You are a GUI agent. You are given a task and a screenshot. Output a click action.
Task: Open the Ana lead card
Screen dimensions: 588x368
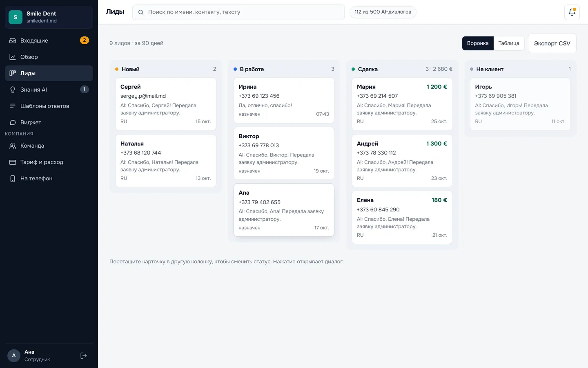click(x=284, y=210)
